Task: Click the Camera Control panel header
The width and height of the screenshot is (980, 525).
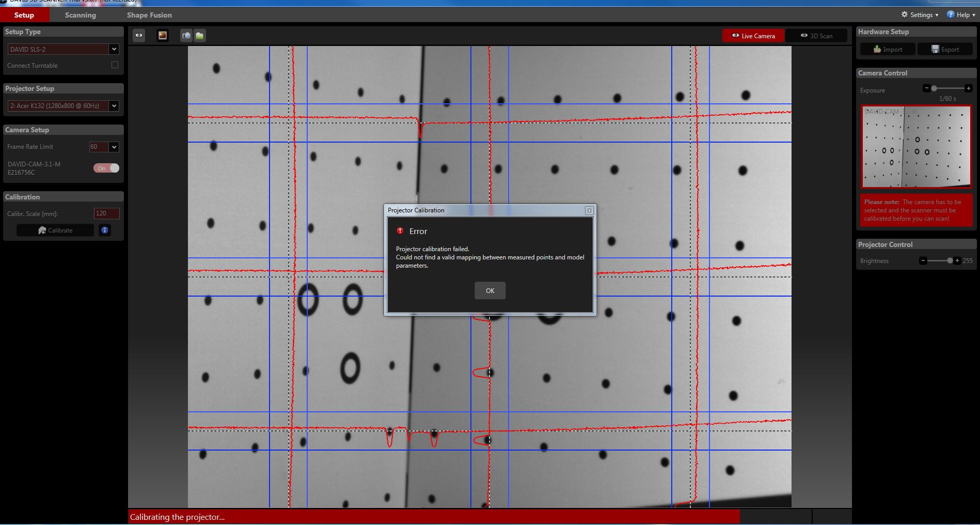Action: point(916,73)
